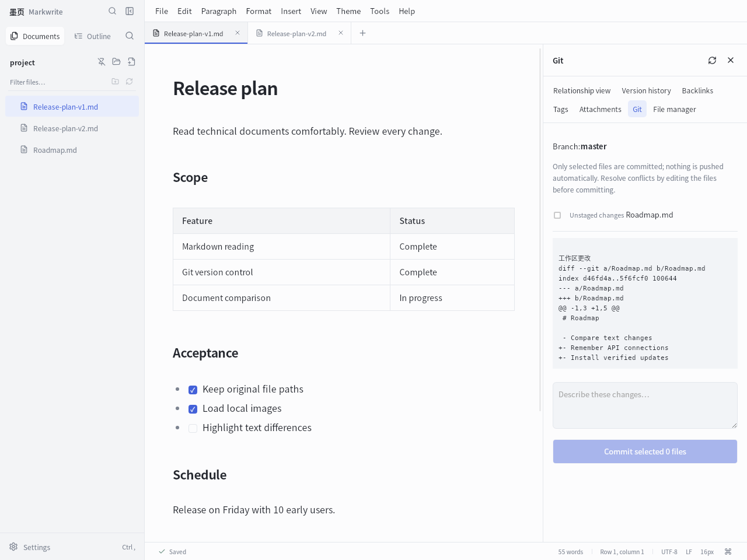Click Commit selected 0 files button
The width and height of the screenshot is (747, 560).
click(645, 452)
